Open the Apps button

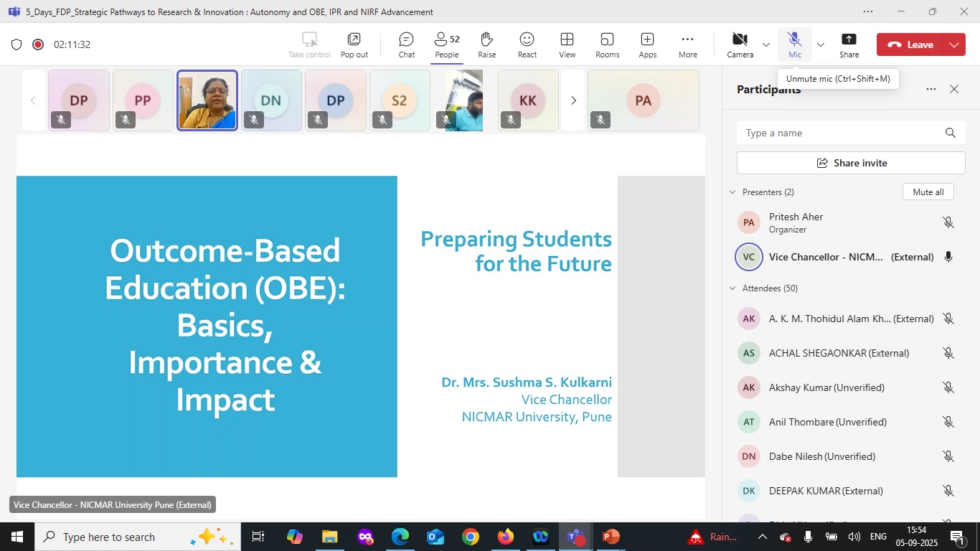click(x=648, y=44)
